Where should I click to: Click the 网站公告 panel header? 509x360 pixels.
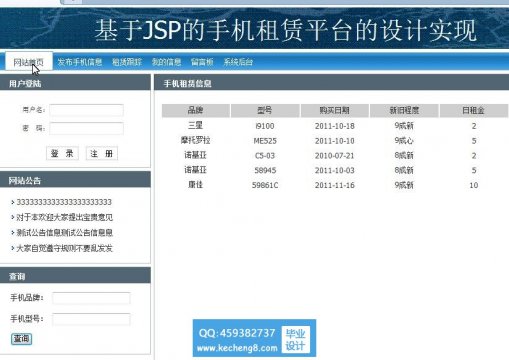75,180
